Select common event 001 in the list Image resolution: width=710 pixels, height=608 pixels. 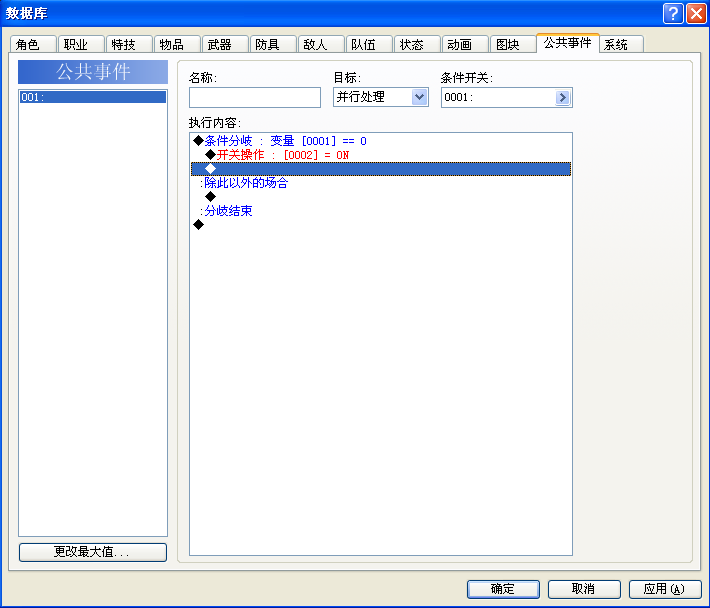tap(93, 97)
